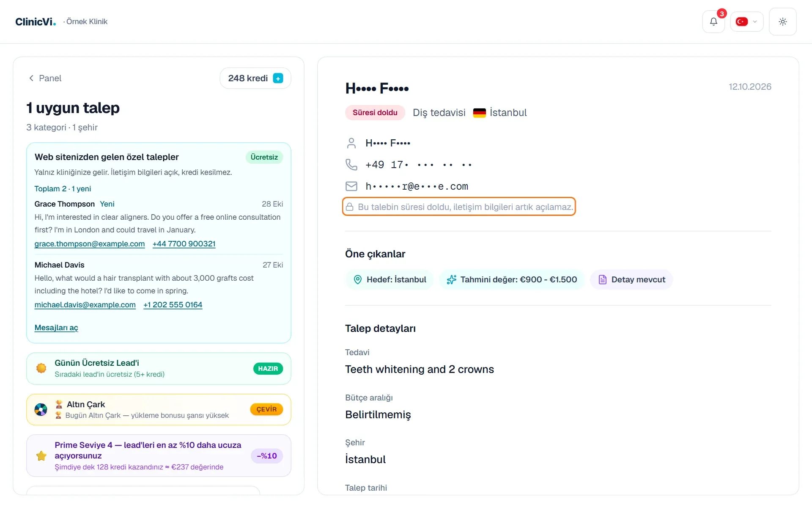Image resolution: width=812 pixels, height=508 pixels.
Task: Open the notifications bell
Action: [x=713, y=22]
